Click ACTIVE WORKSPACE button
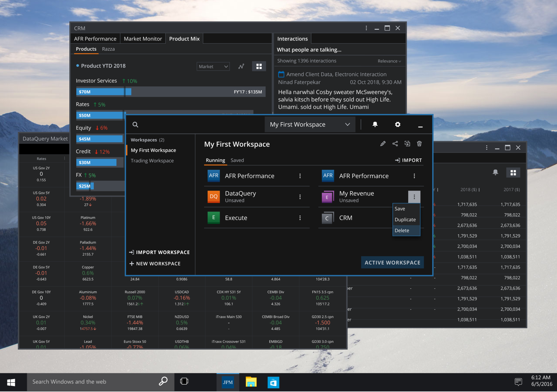 pyautogui.click(x=392, y=262)
